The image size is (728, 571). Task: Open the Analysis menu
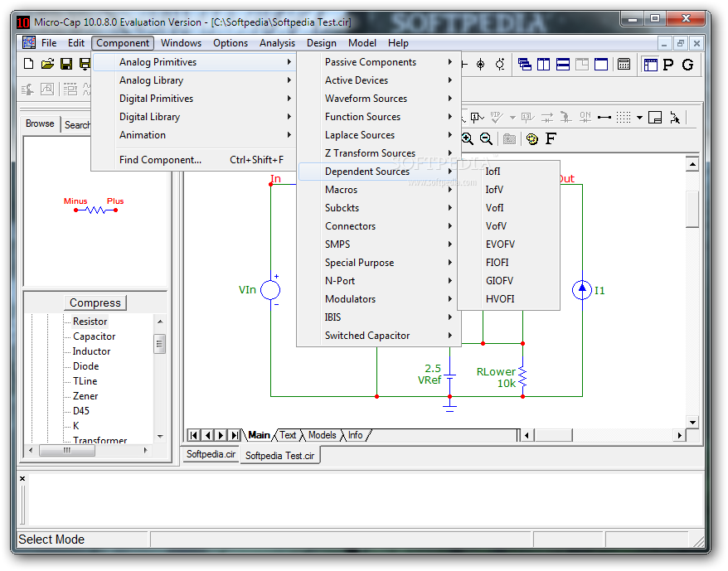[x=277, y=43]
